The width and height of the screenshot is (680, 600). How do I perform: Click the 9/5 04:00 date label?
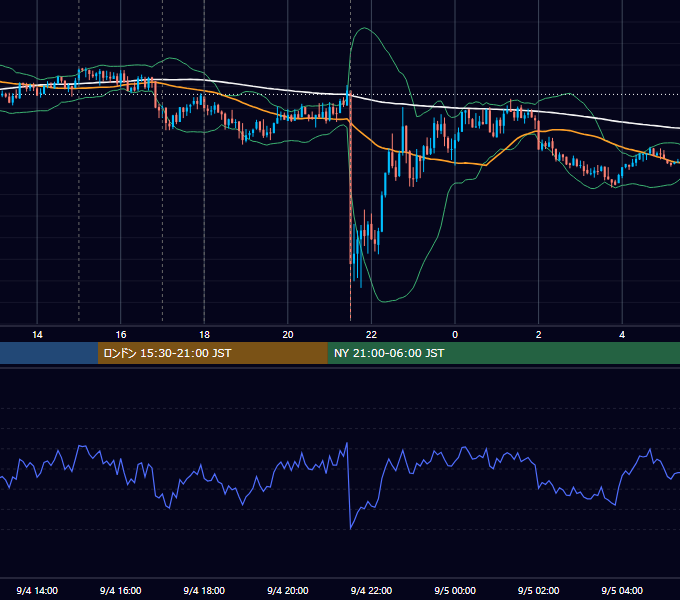(x=622, y=590)
